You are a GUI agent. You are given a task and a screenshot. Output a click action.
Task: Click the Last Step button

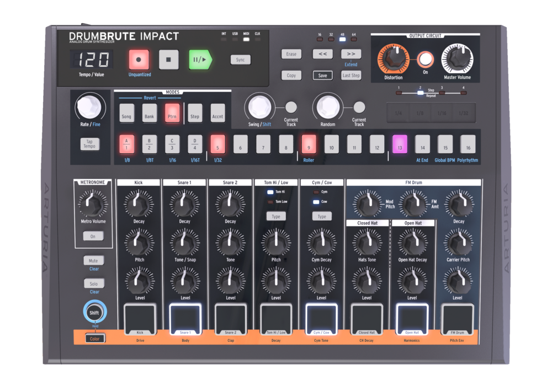(x=351, y=75)
